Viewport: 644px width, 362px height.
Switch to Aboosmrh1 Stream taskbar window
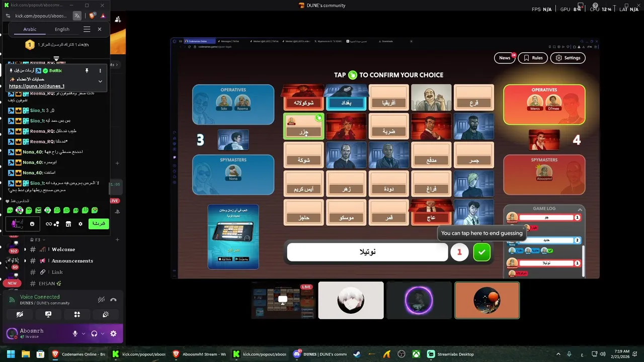pyautogui.click(x=199, y=354)
